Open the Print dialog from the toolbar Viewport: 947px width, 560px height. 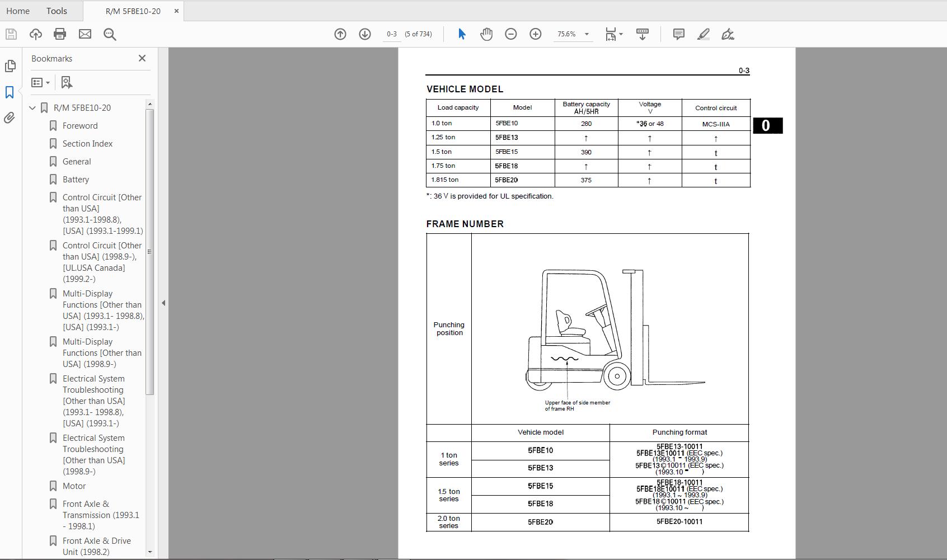coord(59,34)
